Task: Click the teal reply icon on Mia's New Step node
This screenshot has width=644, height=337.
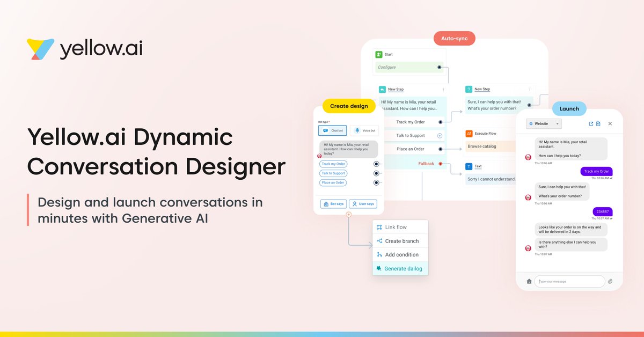Action: point(382,89)
